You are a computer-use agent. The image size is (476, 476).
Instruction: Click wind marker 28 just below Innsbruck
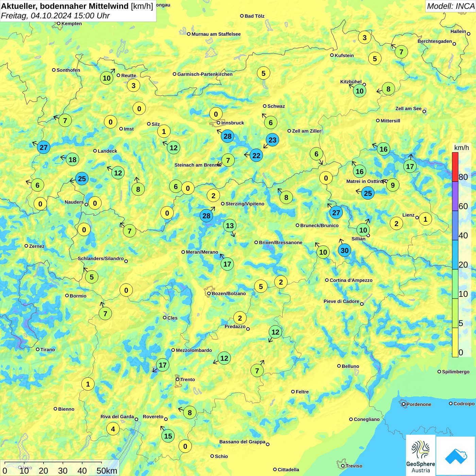point(227,136)
